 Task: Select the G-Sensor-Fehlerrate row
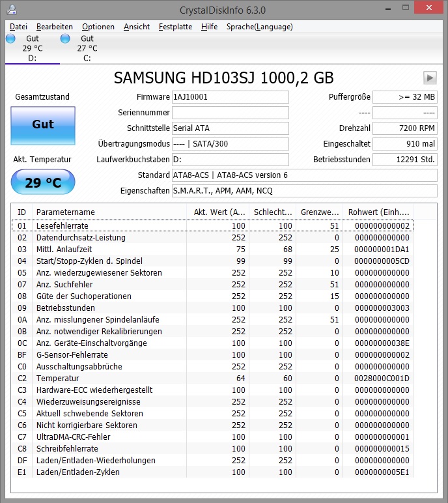213,355
